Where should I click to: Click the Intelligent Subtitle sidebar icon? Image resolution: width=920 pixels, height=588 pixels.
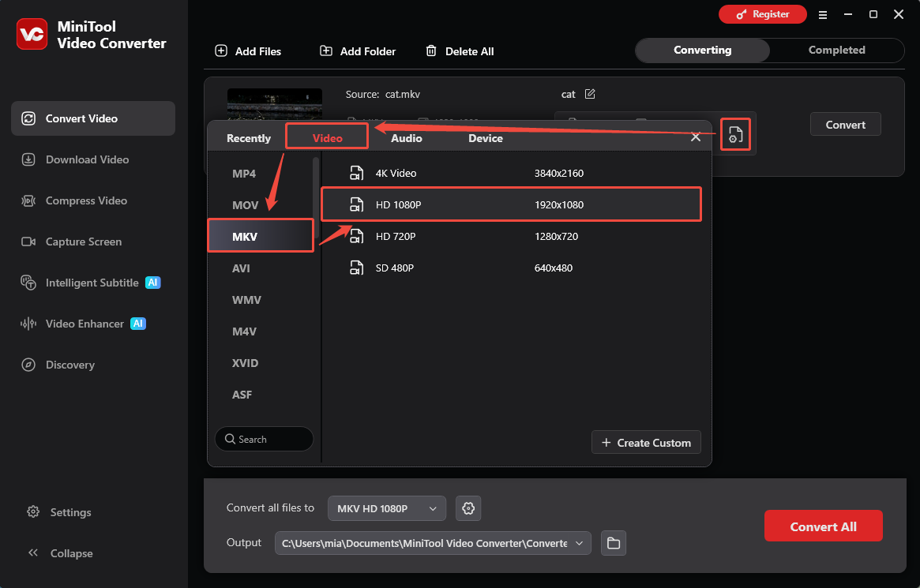point(28,283)
